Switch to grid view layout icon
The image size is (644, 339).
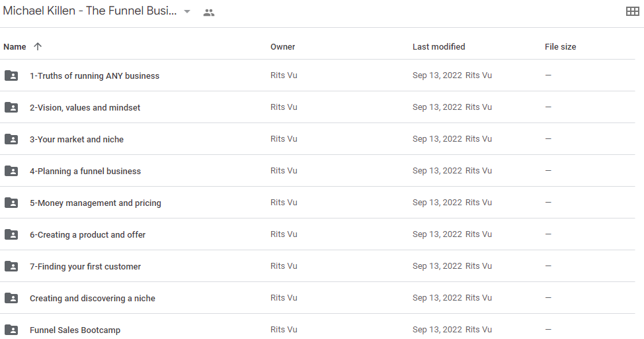[x=632, y=11]
